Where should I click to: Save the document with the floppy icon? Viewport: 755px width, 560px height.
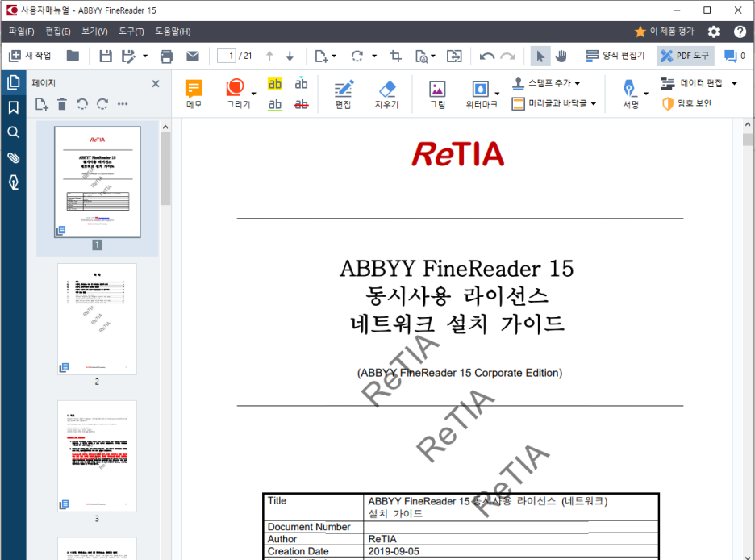[106, 56]
